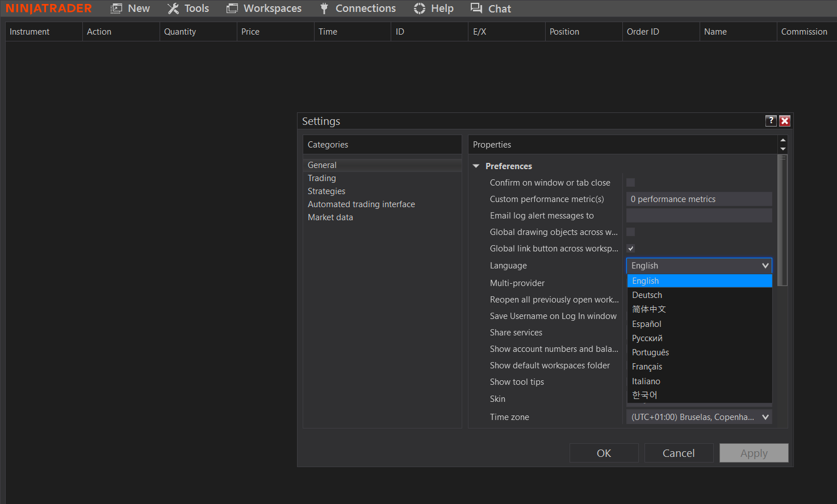The image size is (837, 504).
Task: Toggle Global drawing objects across workspaces checkbox
Action: pyautogui.click(x=630, y=232)
